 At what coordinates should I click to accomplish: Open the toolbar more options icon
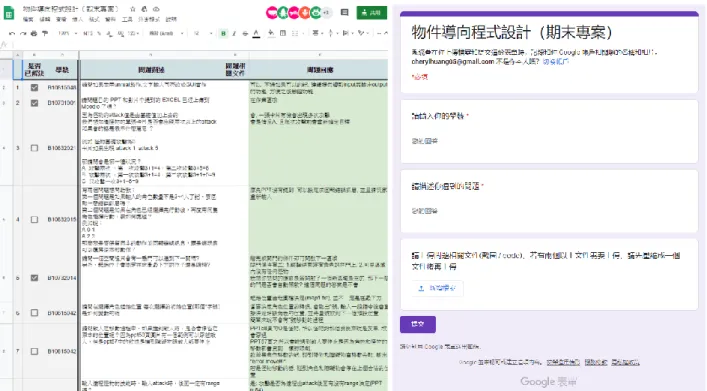(x=379, y=33)
